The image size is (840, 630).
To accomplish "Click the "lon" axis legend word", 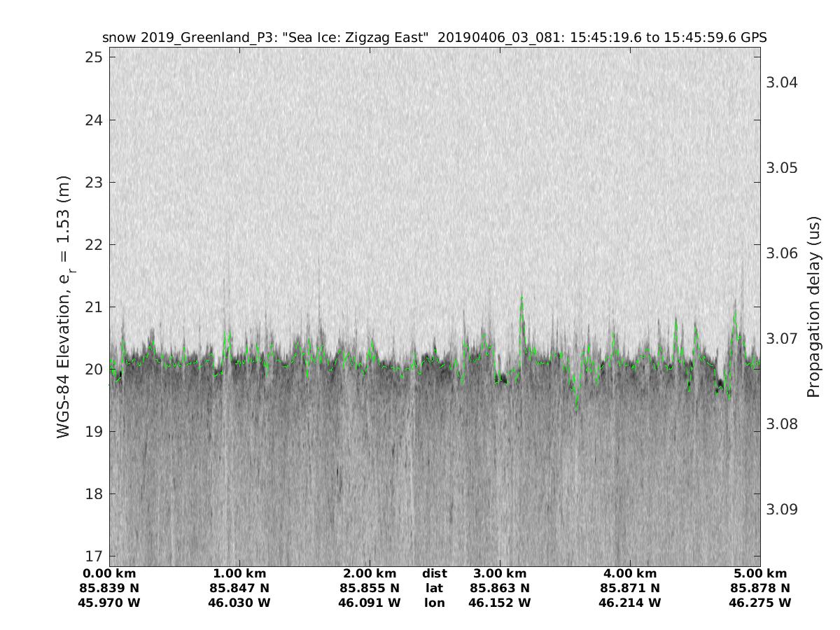I will coord(434,603).
